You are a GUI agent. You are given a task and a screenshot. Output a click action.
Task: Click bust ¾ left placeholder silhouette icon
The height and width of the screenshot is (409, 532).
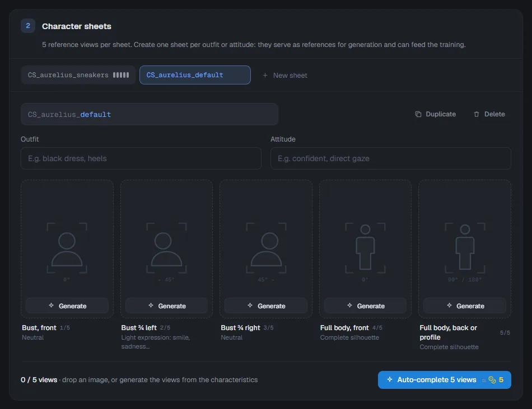(x=166, y=248)
